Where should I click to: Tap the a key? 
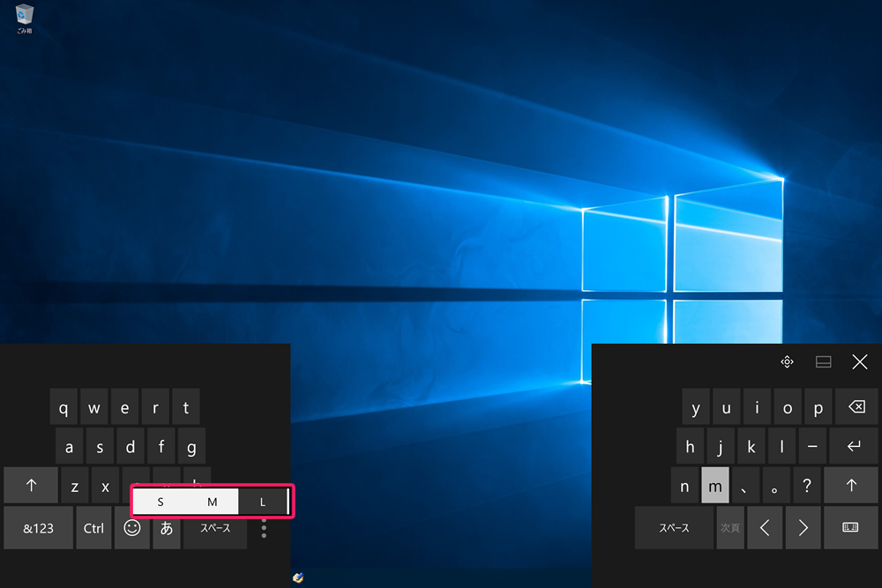point(69,446)
